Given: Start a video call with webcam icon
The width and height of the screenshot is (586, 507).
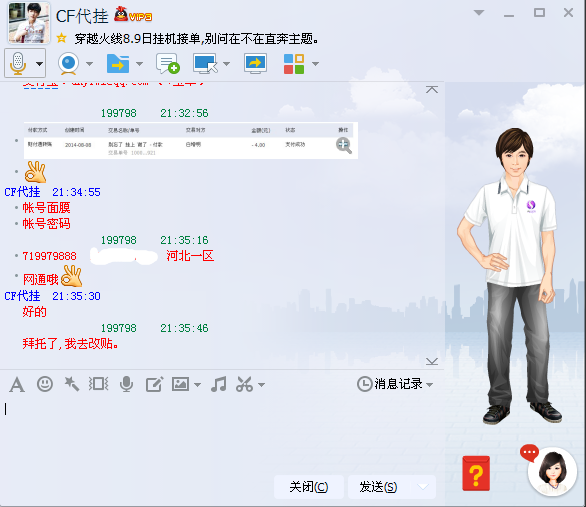Looking at the screenshot, I should pos(68,63).
